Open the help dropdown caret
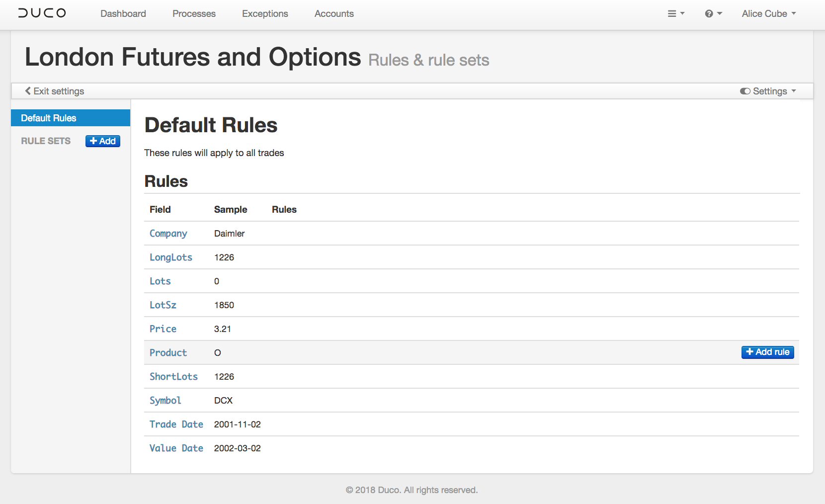This screenshot has width=825, height=504. [720, 13]
